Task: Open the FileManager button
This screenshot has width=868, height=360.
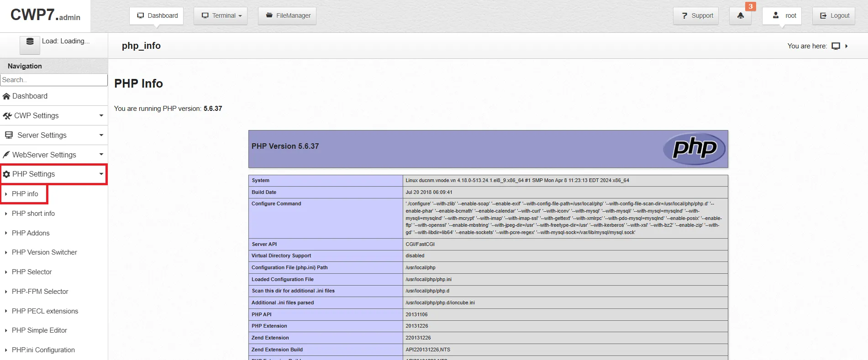Action: coord(287,16)
